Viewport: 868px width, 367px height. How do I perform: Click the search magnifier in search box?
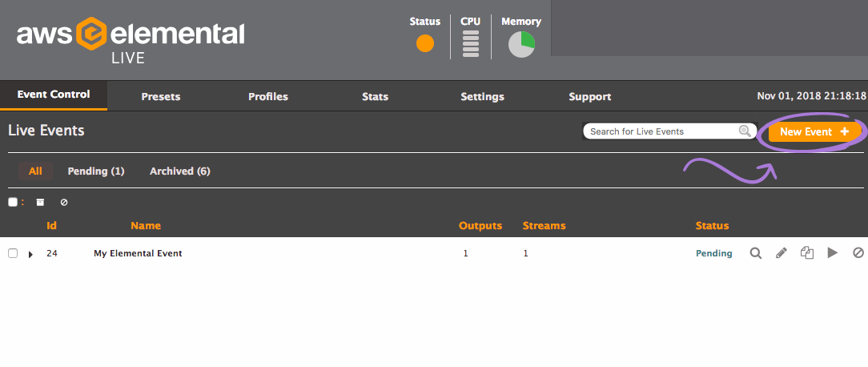[x=745, y=131]
